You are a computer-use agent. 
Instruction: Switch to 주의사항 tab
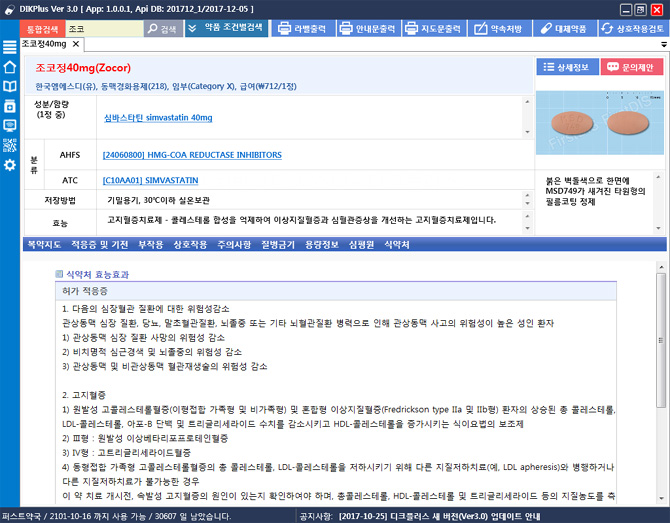[234, 244]
